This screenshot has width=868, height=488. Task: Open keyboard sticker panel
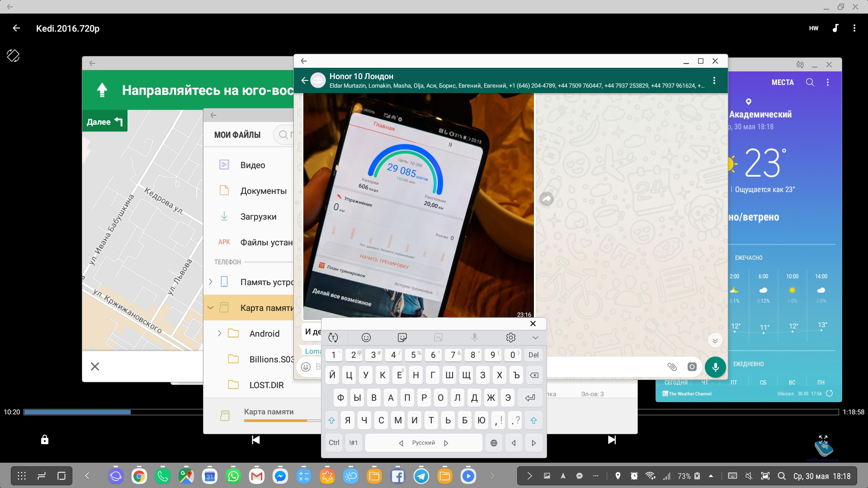click(402, 338)
